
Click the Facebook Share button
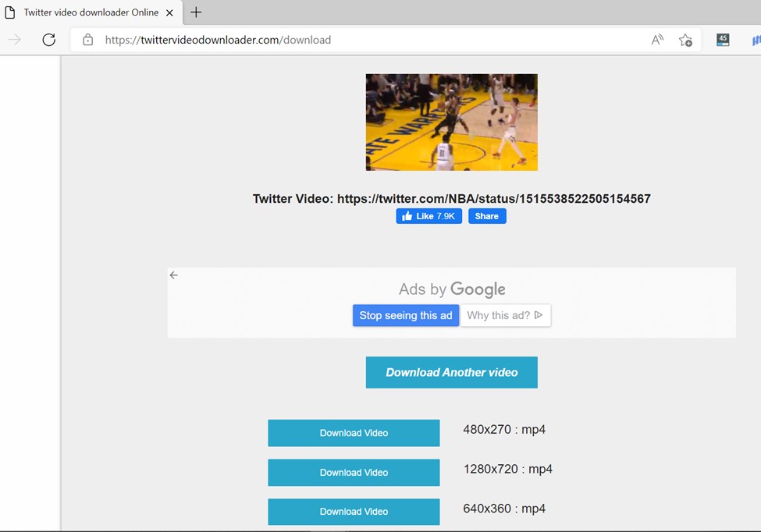click(x=487, y=216)
